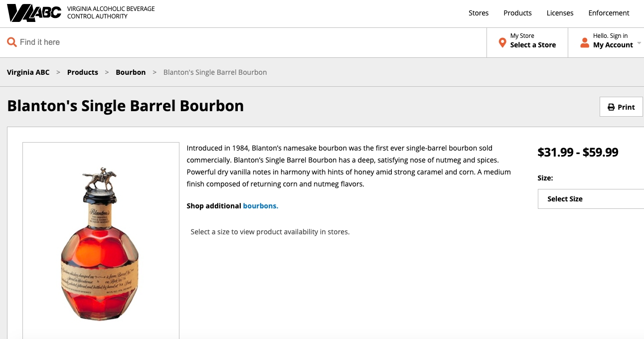Navigate to Products breadcrumb link

click(x=83, y=72)
